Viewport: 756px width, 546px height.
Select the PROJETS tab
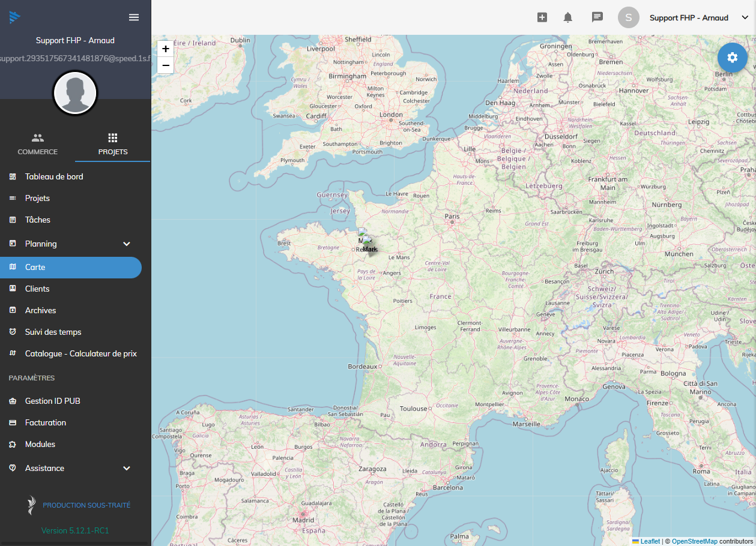pos(113,144)
